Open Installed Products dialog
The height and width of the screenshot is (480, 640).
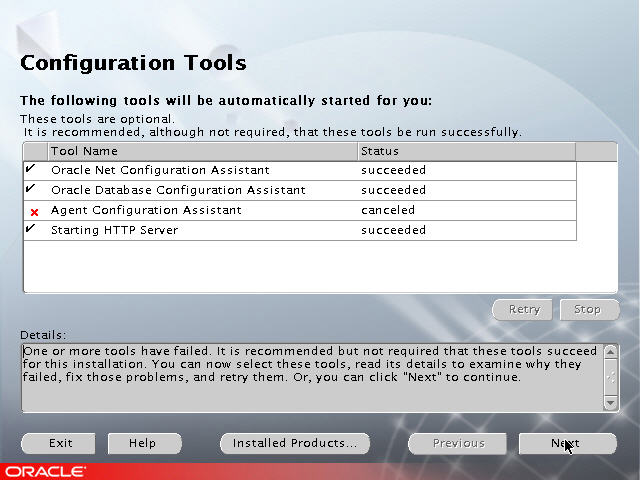click(295, 443)
